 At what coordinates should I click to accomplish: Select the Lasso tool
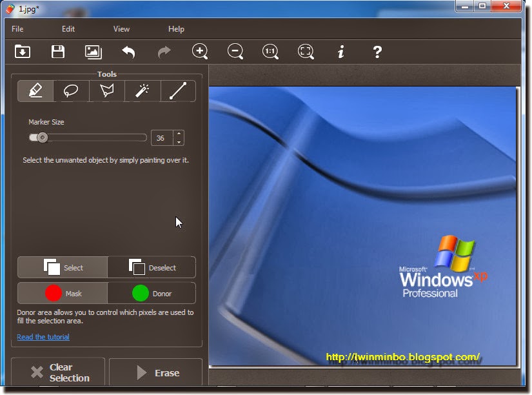(71, 91)
